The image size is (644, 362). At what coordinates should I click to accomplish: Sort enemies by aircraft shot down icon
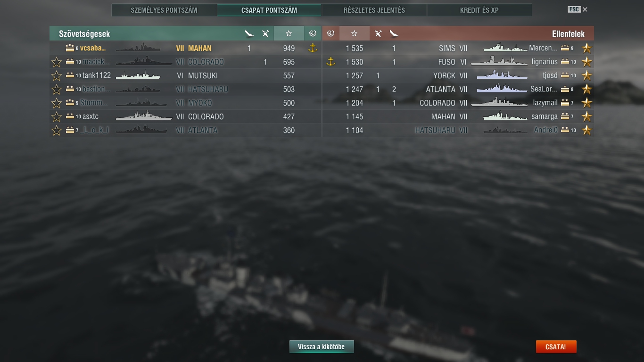click(x=378, y=33)
